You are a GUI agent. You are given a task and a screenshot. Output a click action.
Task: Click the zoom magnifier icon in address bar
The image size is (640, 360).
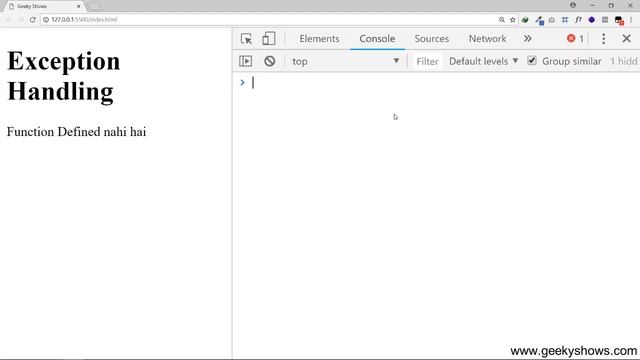click(x=502, y=20)
